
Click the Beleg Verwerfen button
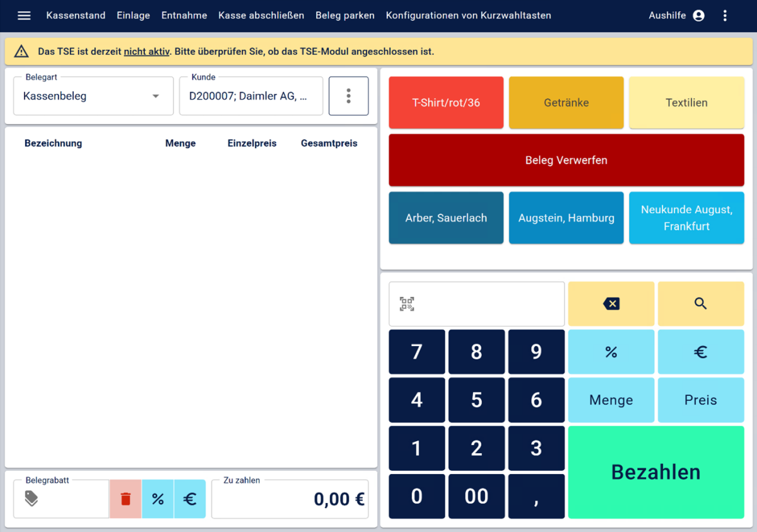566,160
